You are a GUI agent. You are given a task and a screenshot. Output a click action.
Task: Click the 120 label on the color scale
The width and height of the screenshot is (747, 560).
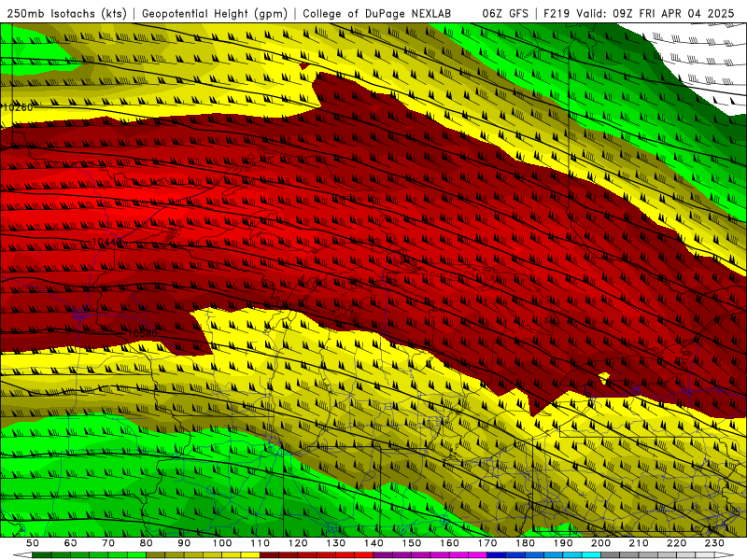(298, 543)
